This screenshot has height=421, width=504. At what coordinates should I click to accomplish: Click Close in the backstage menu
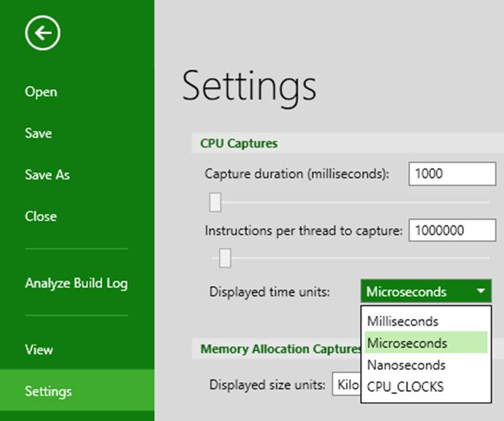(41, 217)
